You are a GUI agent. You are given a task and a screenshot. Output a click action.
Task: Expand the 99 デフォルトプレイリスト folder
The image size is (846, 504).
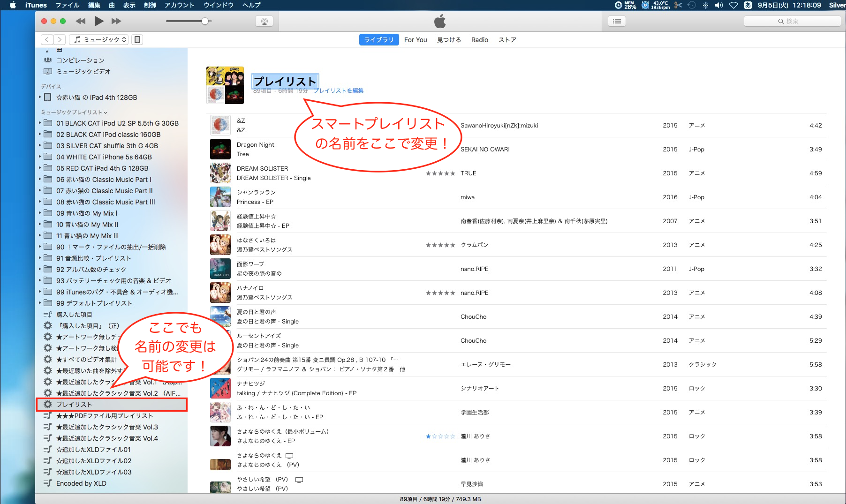tap(40, 303)
